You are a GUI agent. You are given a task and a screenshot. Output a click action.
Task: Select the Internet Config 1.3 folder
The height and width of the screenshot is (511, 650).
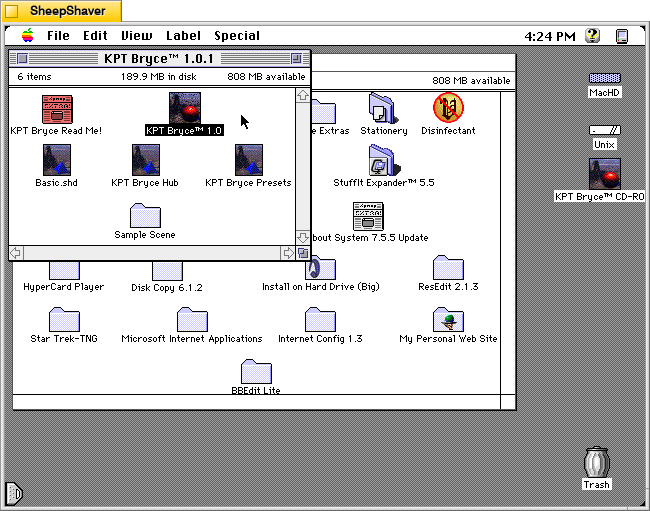[320, 320]
